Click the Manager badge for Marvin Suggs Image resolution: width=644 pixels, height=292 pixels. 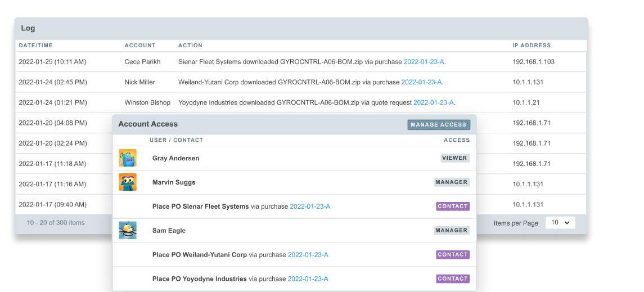(452, 182)
